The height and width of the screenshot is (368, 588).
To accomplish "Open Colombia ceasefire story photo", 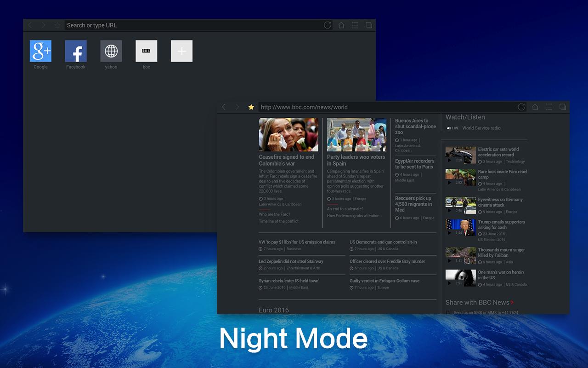I will (288, 135).
